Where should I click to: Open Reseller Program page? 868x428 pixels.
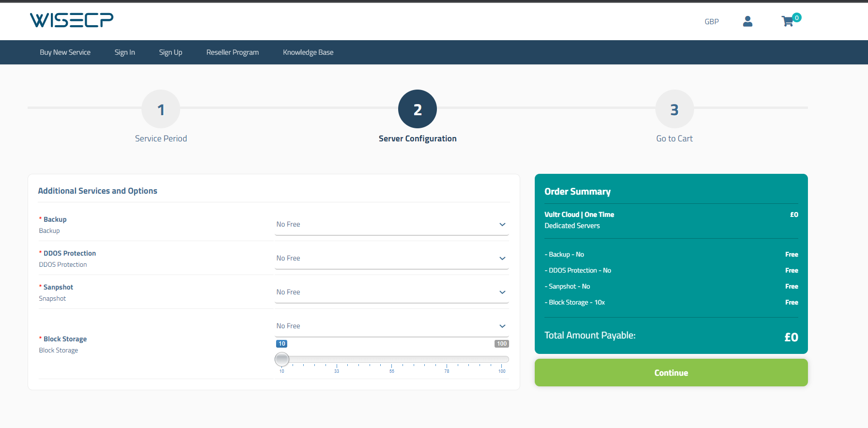(232, 52)
